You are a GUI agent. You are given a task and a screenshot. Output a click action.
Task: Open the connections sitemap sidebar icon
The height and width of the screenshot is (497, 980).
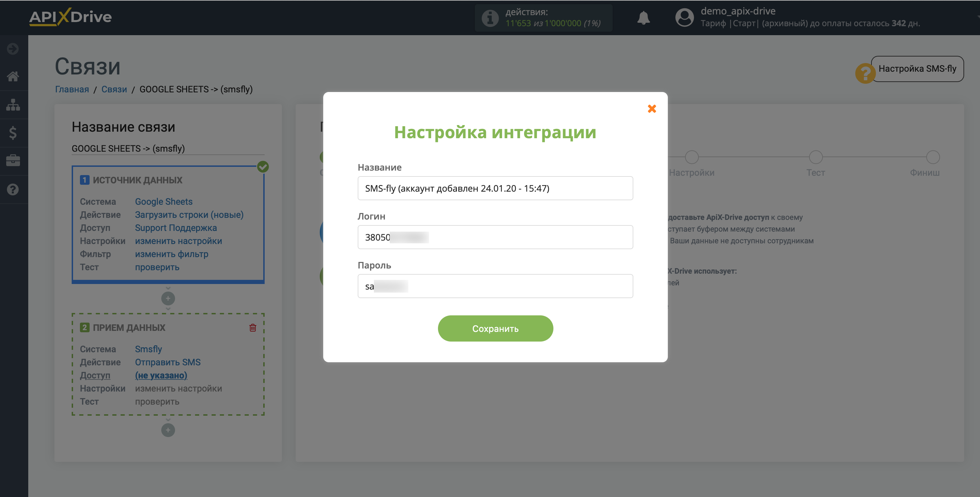click(13, 105)
